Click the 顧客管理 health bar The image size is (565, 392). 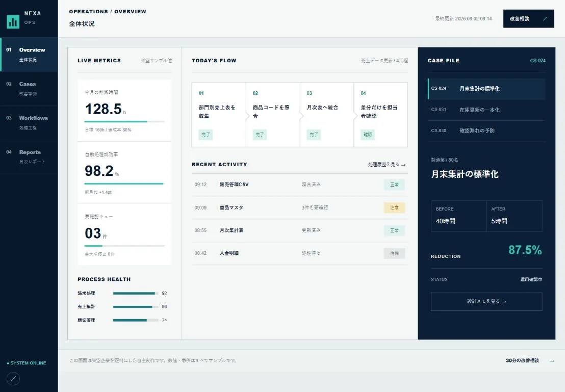(136, 320)
